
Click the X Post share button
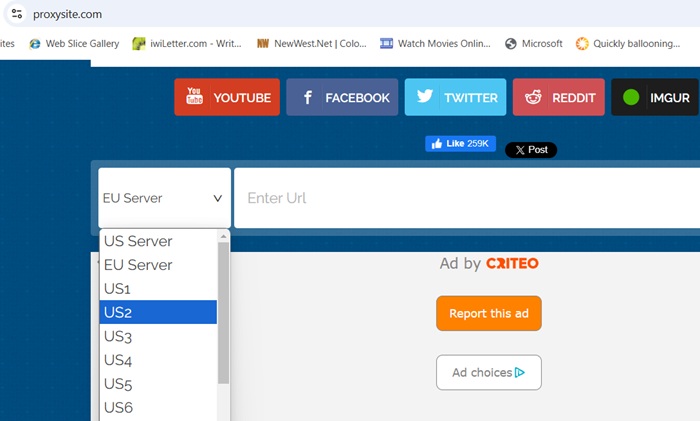click(x=531, y=150)
